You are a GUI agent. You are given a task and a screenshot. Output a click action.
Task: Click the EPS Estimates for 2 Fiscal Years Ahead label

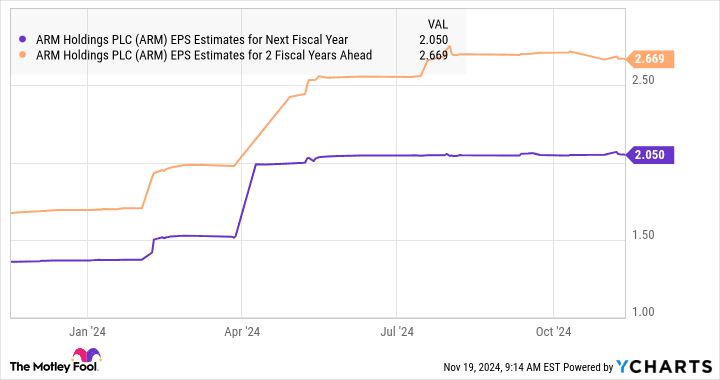click(204, 56)
